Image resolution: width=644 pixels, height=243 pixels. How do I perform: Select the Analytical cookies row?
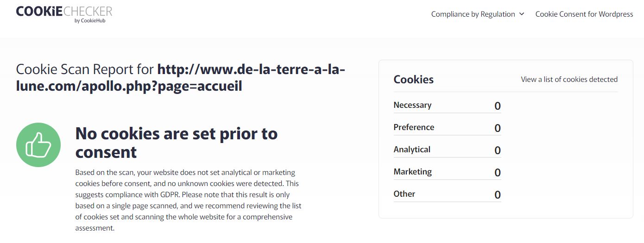447,150
